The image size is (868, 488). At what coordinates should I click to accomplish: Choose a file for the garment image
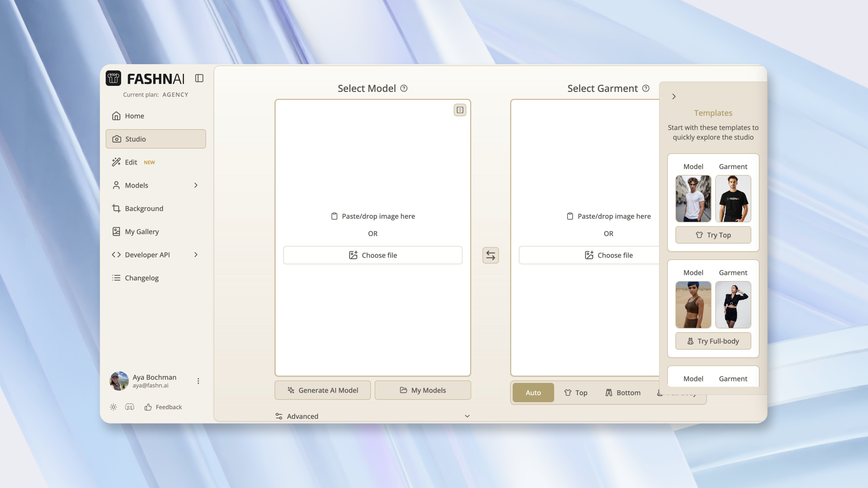pyautogui.click(x=589, y=255)
